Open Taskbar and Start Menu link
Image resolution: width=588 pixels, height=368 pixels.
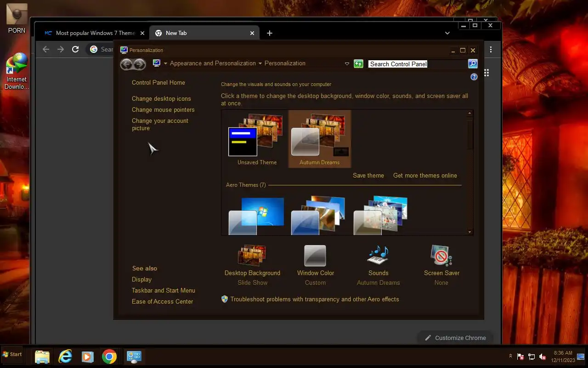click(164, 290)
